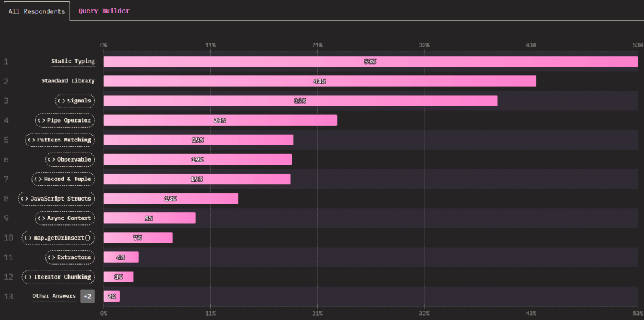Switch to the All Respondents tab
Image resolution: width=644 pixels, height=320 pixels.
coord(36,11)
